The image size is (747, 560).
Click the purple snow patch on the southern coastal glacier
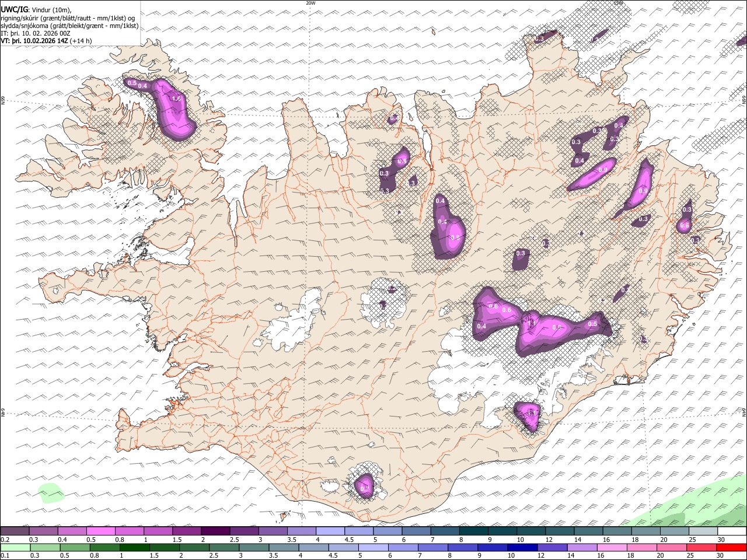tap(365, 485)
